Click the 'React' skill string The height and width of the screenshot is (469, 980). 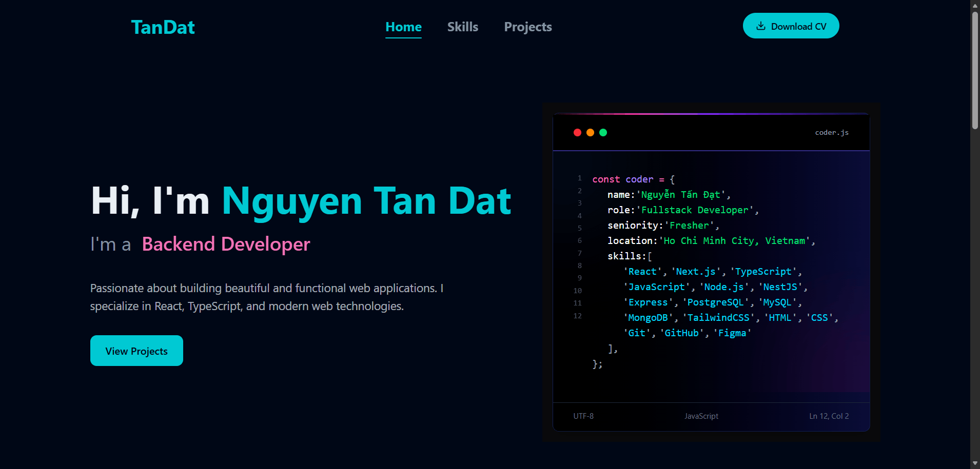(642, 272)
